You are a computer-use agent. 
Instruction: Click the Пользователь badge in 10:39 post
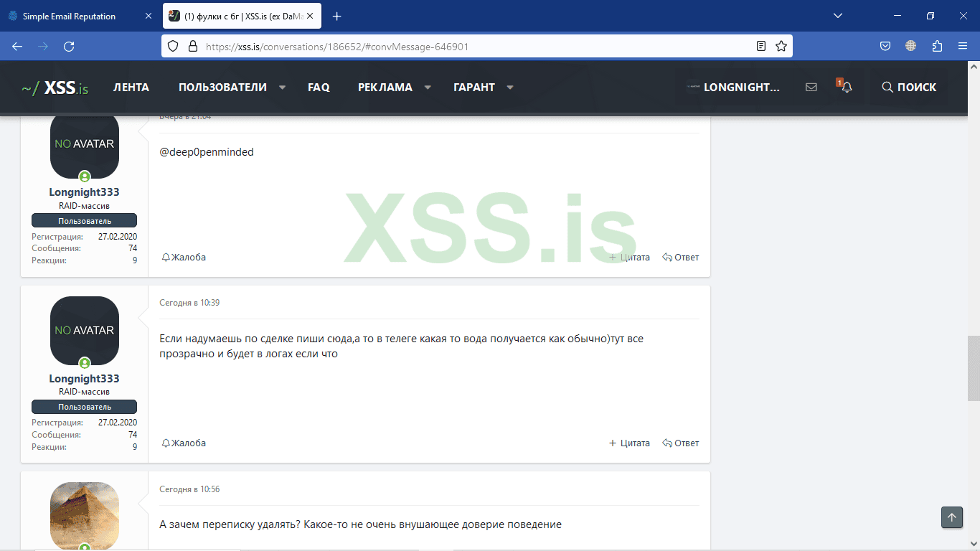84,407
